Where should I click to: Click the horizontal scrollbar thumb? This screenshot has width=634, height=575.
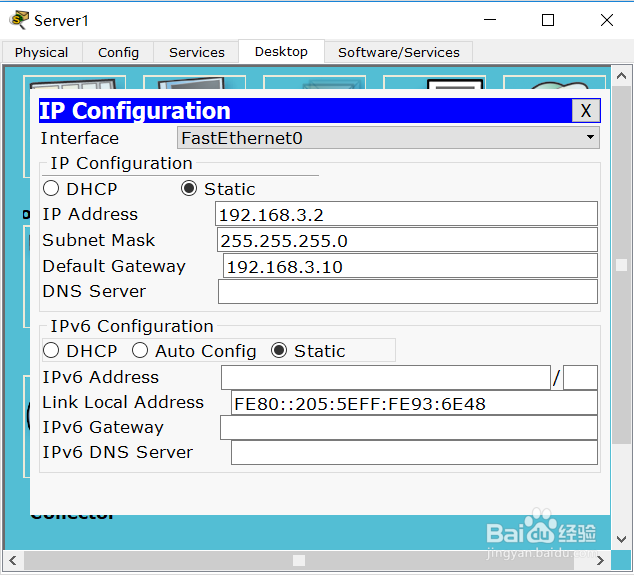[299, 560]
